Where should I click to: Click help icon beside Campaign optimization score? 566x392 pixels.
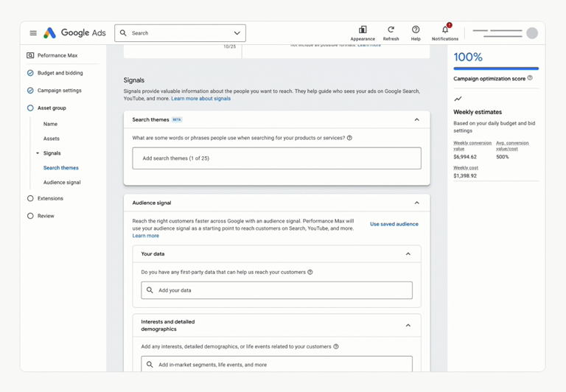530,78
